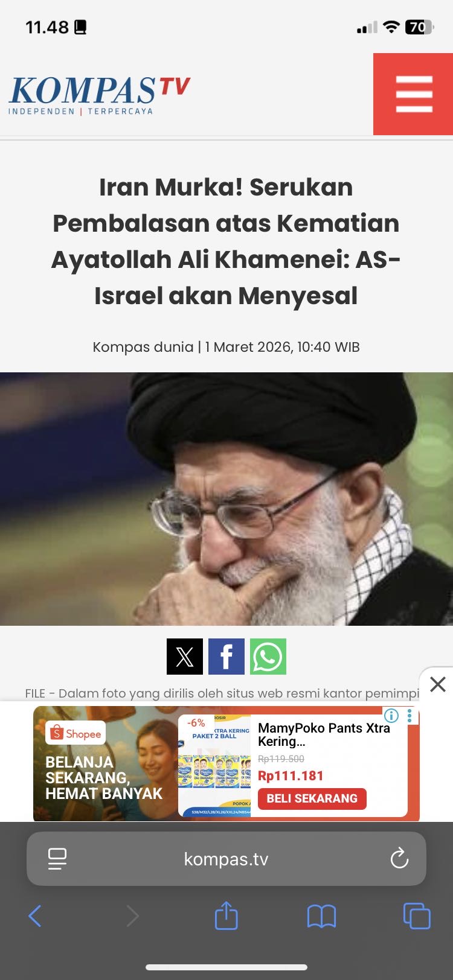This screenshot has width=453, height=980.
Task: Close the Shopee ad banner
Action: 437,684
